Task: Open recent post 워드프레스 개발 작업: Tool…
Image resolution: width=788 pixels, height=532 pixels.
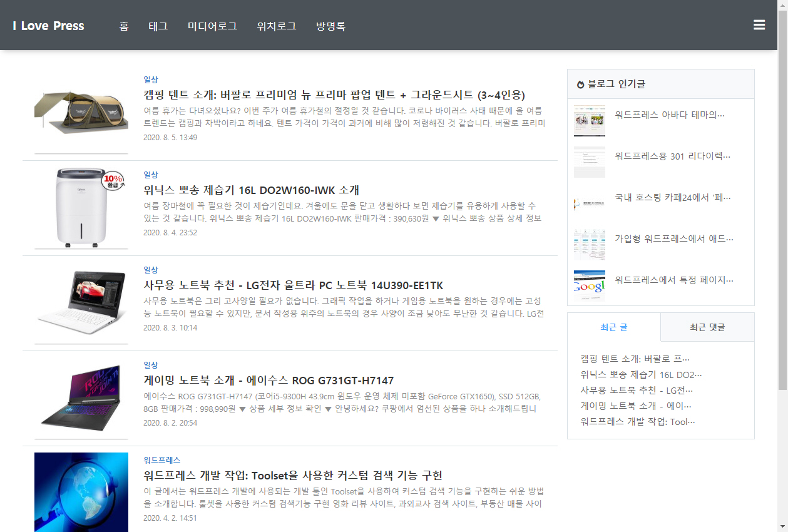Action: pyautogui.click(x=638, y=421)
